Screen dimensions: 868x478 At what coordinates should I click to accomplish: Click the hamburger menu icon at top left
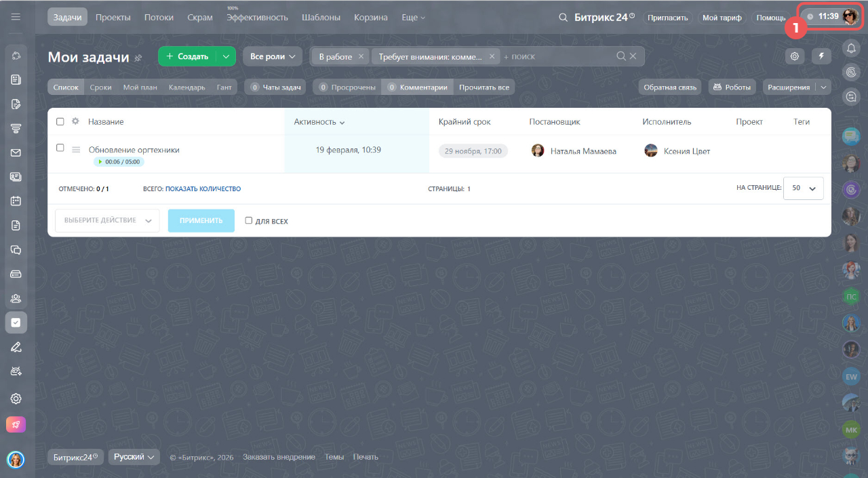point(16,17)
